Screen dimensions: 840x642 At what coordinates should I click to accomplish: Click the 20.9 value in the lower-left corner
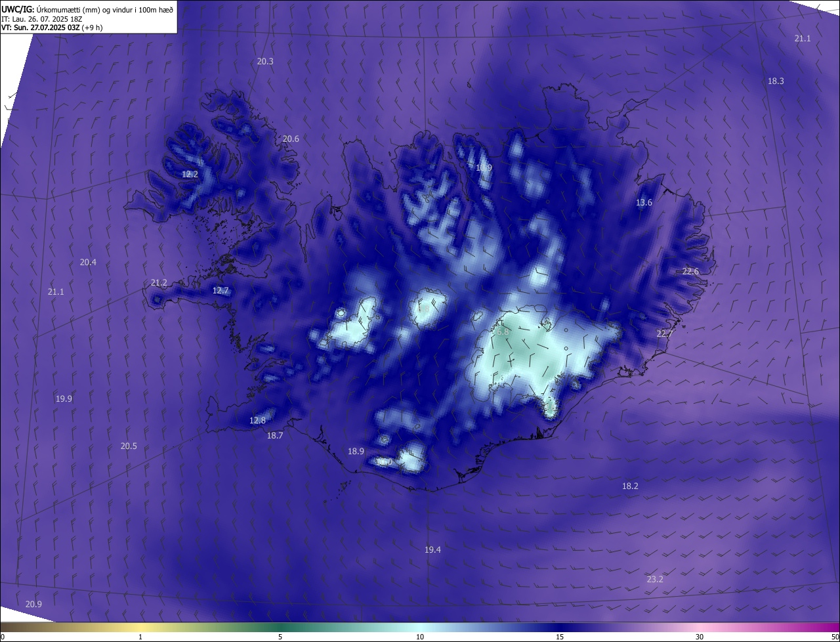tap(33, 604)
